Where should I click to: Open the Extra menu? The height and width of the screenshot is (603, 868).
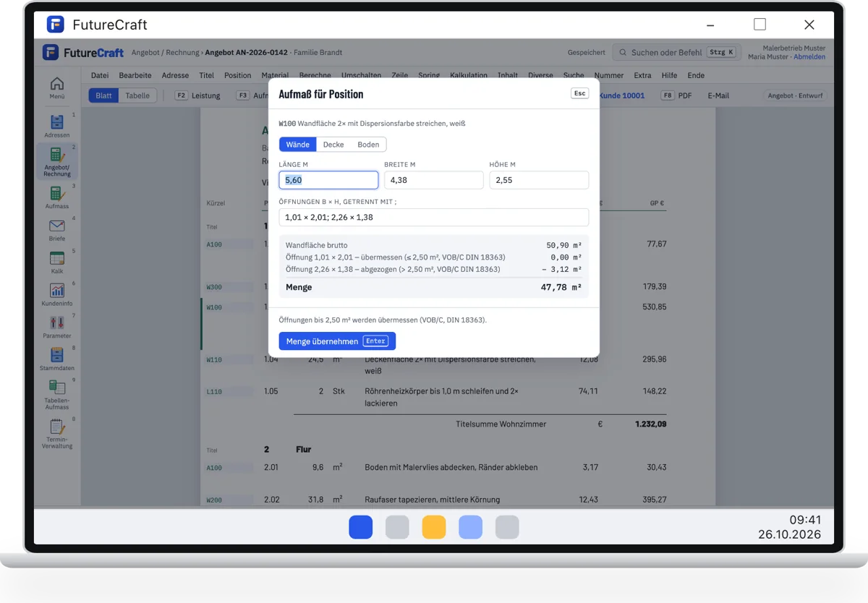[642, 75]
